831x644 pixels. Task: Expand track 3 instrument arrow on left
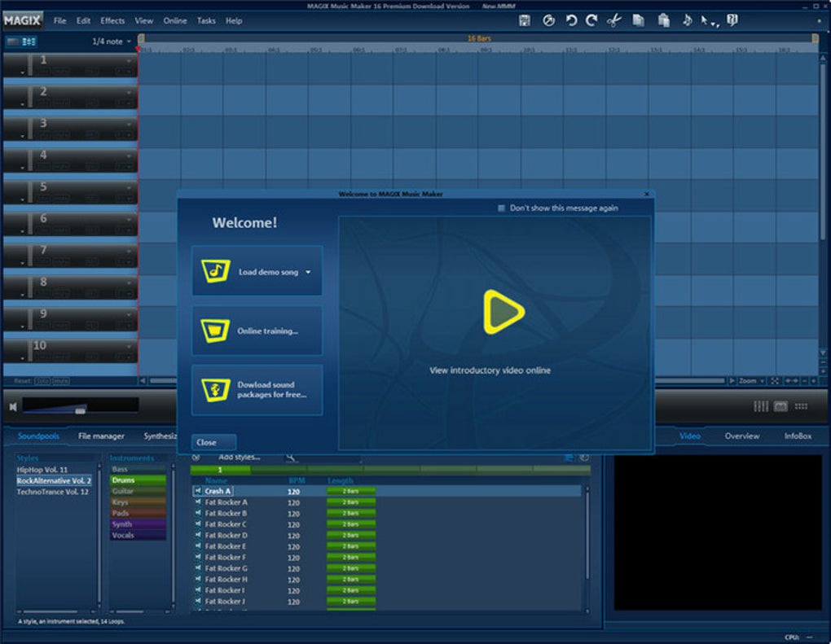22,136
